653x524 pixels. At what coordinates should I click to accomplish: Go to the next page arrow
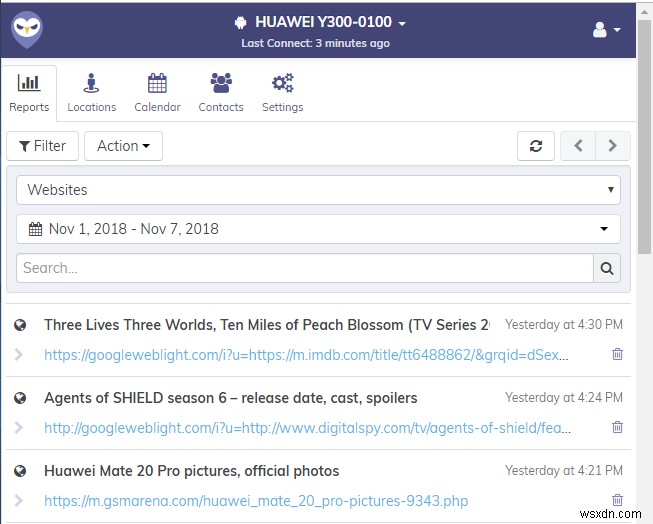point(613,146)
